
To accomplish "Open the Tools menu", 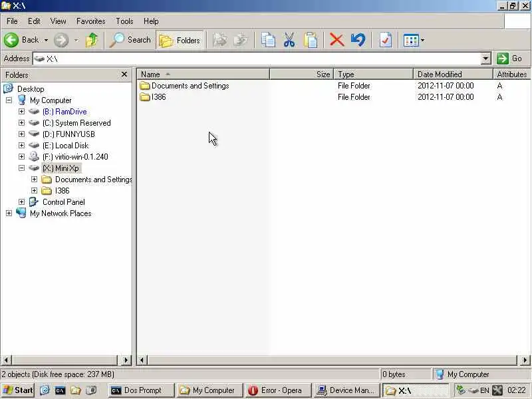I will tap(124, 21).
